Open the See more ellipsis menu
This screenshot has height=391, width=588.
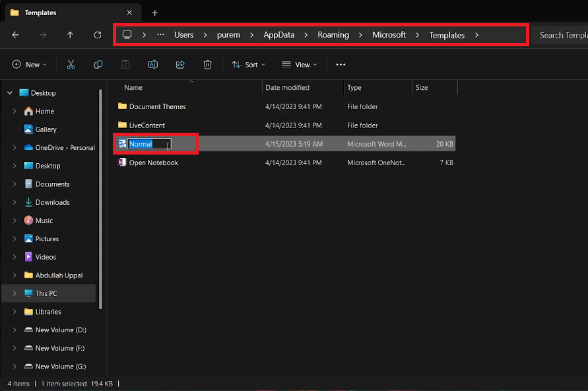(341, 65)
